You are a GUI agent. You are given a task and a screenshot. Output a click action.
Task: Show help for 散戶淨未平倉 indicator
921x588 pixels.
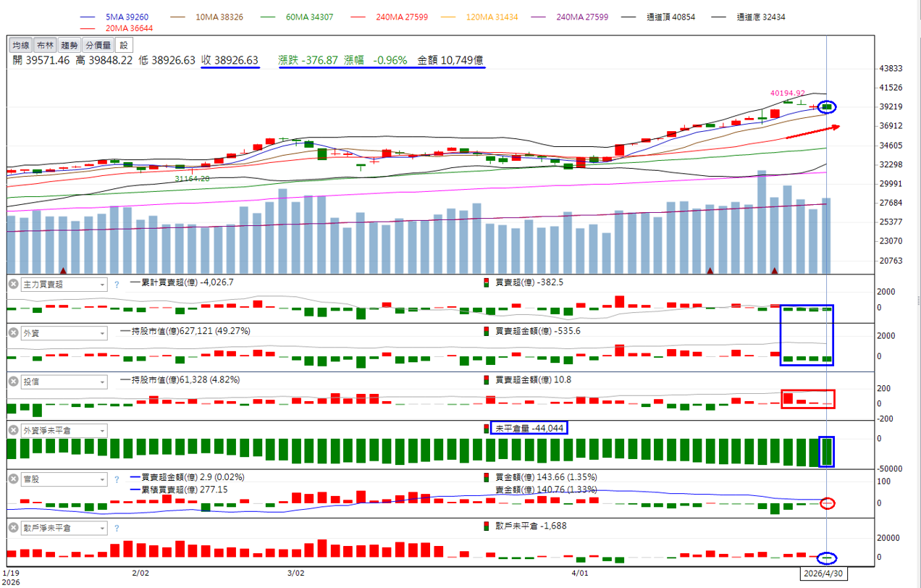tap(117, 528)
